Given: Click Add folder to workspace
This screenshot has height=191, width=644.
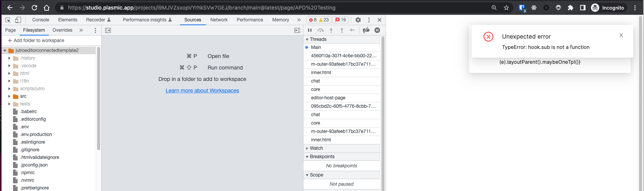Looking at the screenshot, I should tap(36, 40).
